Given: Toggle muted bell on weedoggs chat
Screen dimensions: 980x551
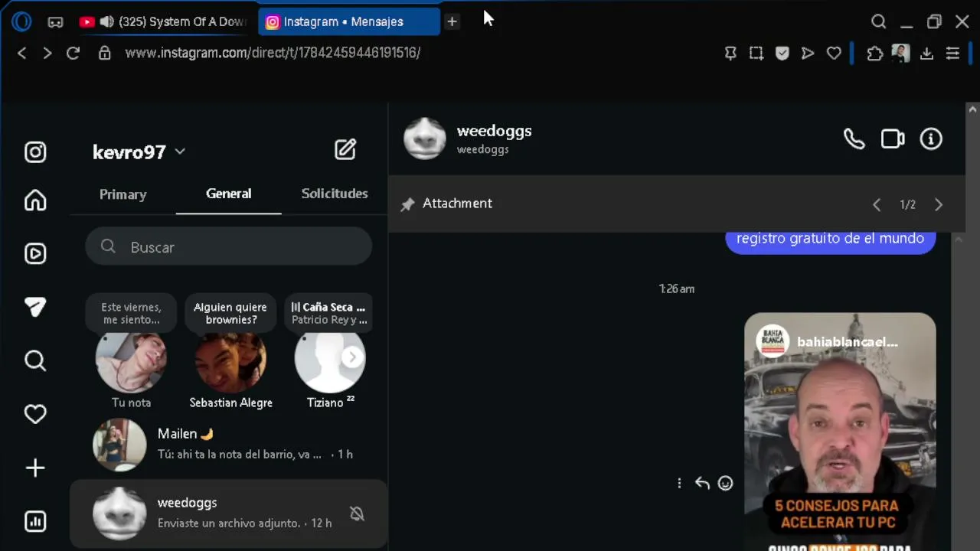Looking at the screenshot, I should tap(357, 514).
